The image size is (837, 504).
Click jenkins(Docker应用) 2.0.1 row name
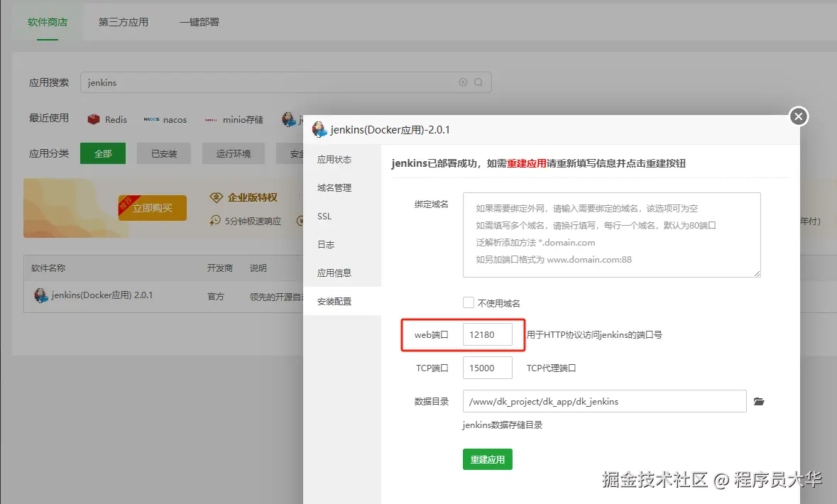pyautogui.click(x=102, y=295)
